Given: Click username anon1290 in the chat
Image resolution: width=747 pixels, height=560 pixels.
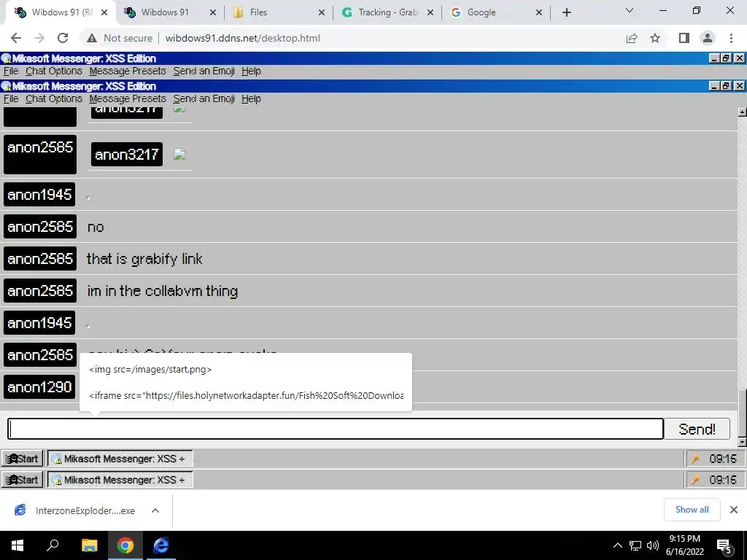Looking at the screenshot, I should click(39, 386).
